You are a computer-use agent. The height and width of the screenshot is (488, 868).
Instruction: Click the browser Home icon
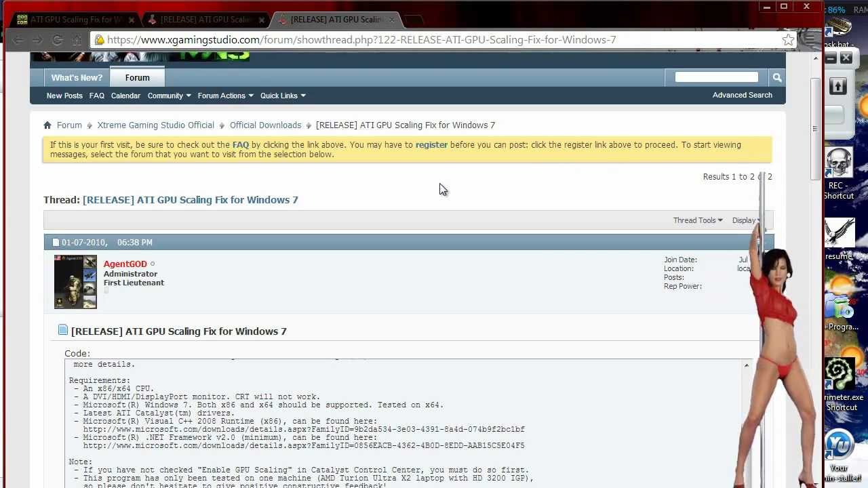pos(77,40)
